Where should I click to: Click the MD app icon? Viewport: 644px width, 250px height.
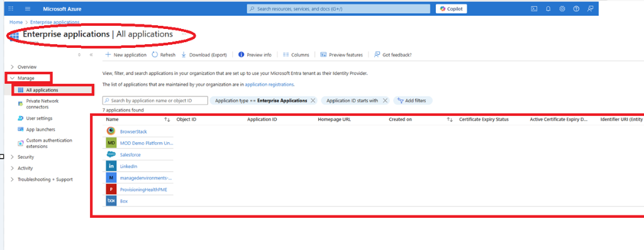111,143
